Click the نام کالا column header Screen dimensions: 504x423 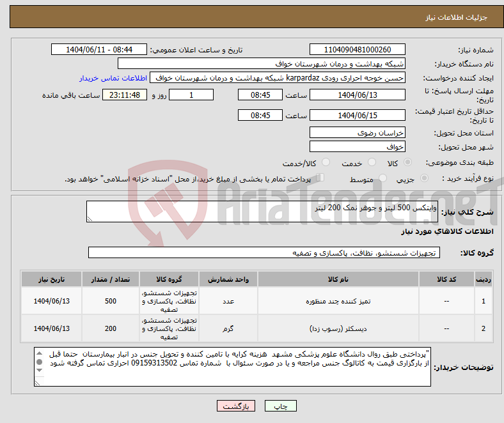click(x=338, y=279)
